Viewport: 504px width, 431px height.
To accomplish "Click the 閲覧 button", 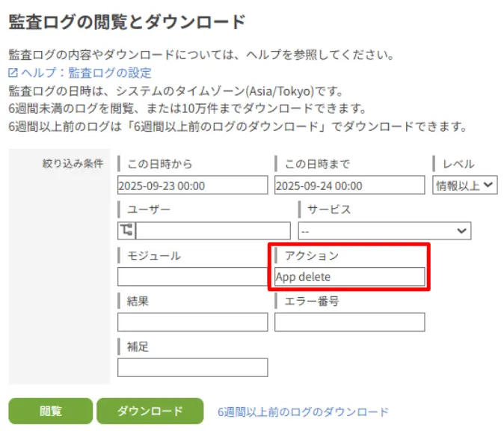I will (51, 412).
